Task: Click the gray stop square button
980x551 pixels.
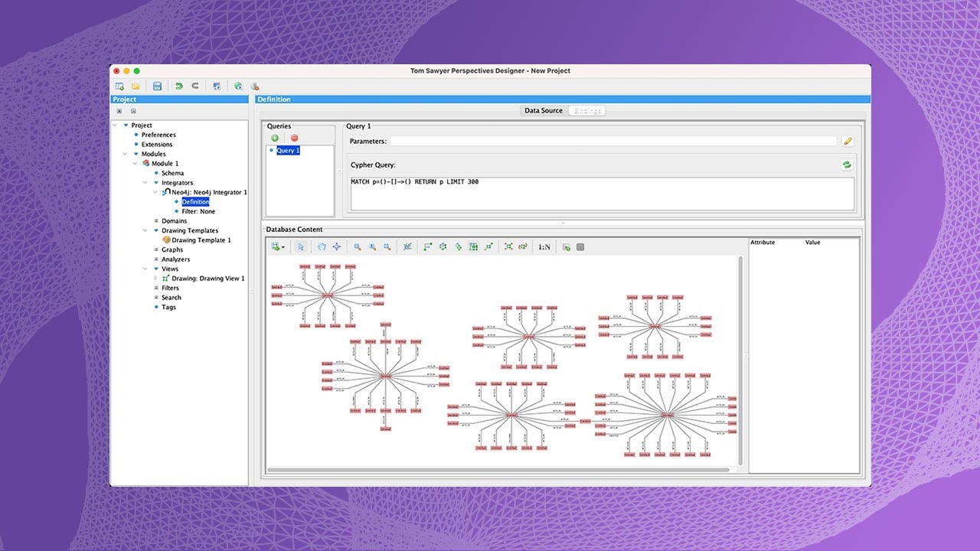Action: coord(580,246)
